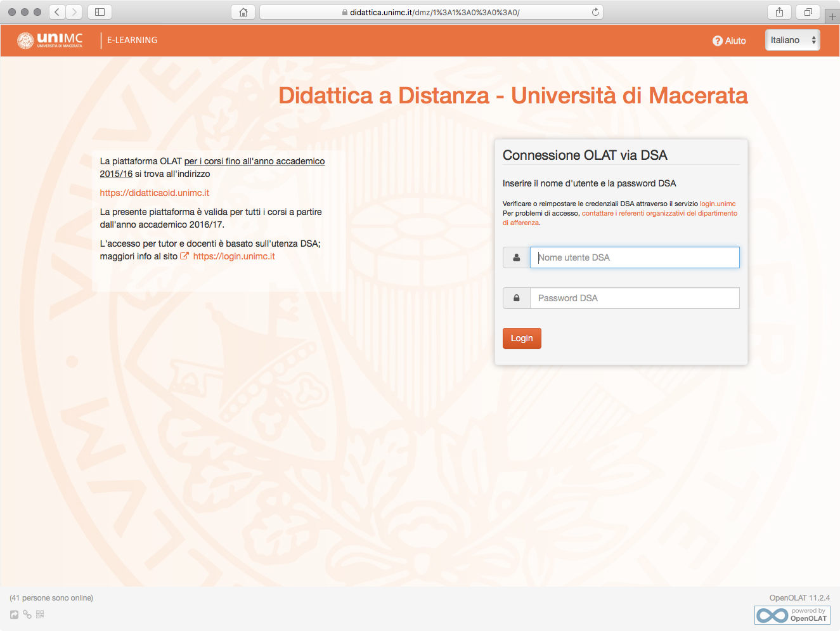Click the share icon in the footer
This screenshot has width=840, height=631.
coord(14,615)
